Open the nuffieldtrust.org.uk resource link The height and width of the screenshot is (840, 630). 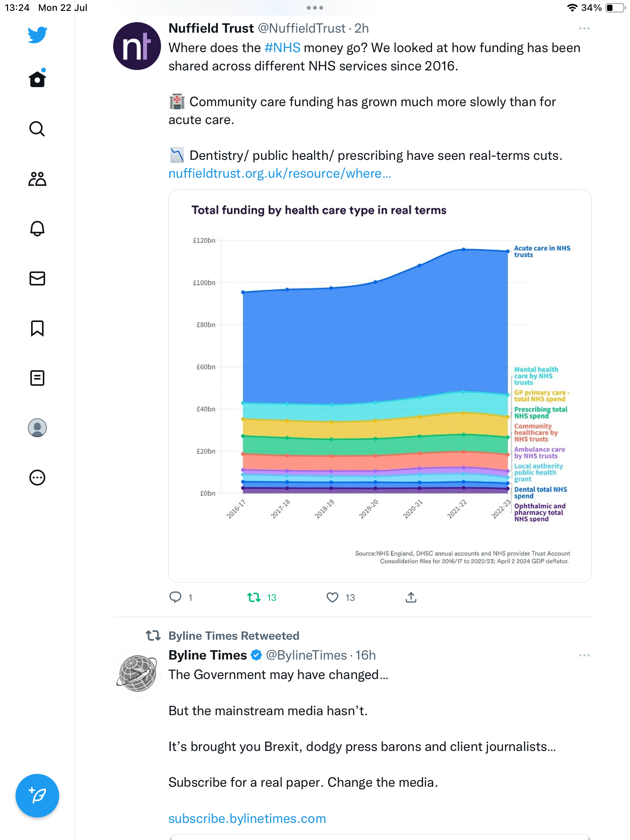(280, 173)
